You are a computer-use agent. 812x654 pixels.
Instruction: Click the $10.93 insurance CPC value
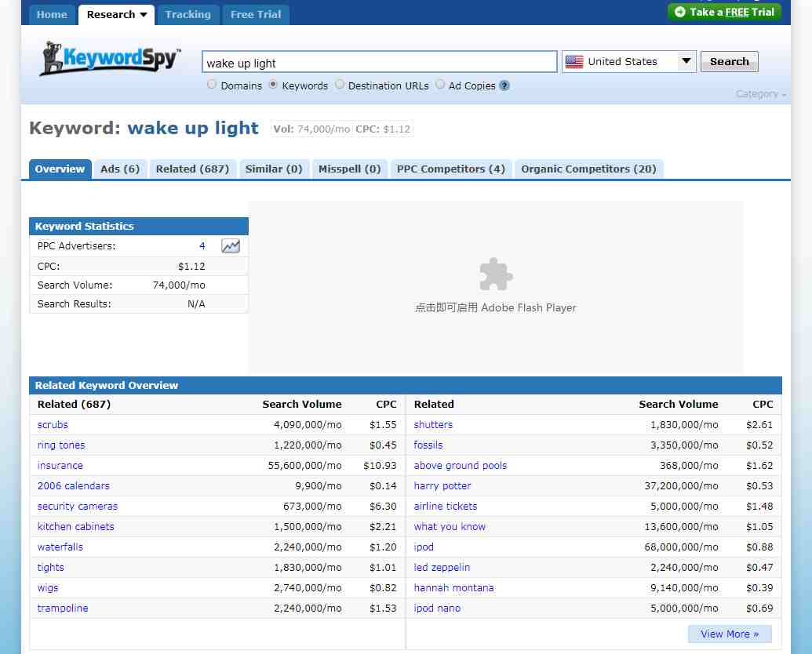tap(380, 466)
